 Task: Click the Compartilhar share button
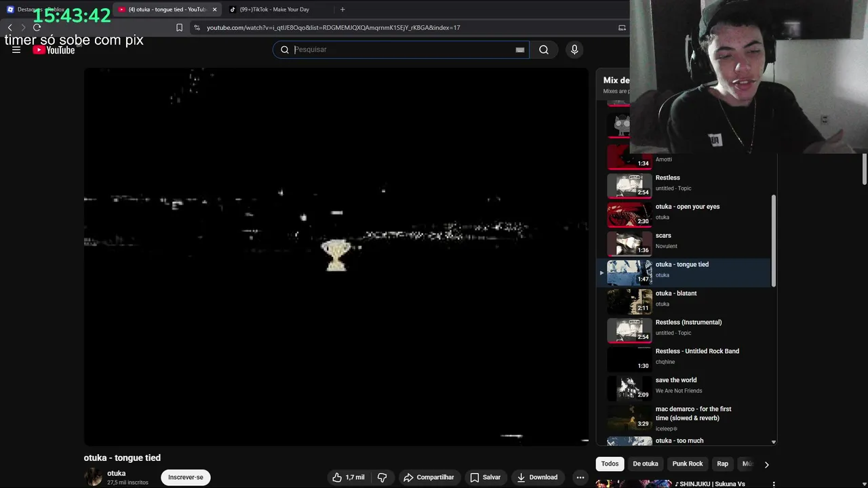pyautogui.click(x=429, y=477)
